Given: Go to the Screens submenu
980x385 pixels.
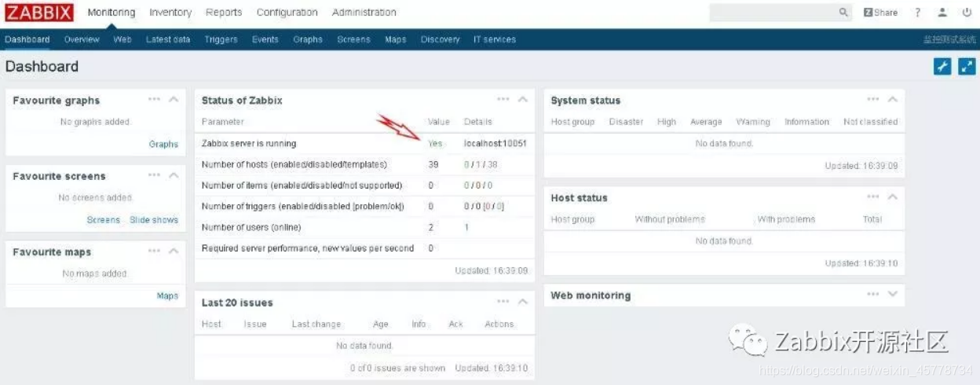Looking at the screenshot, I should point(353,39).
